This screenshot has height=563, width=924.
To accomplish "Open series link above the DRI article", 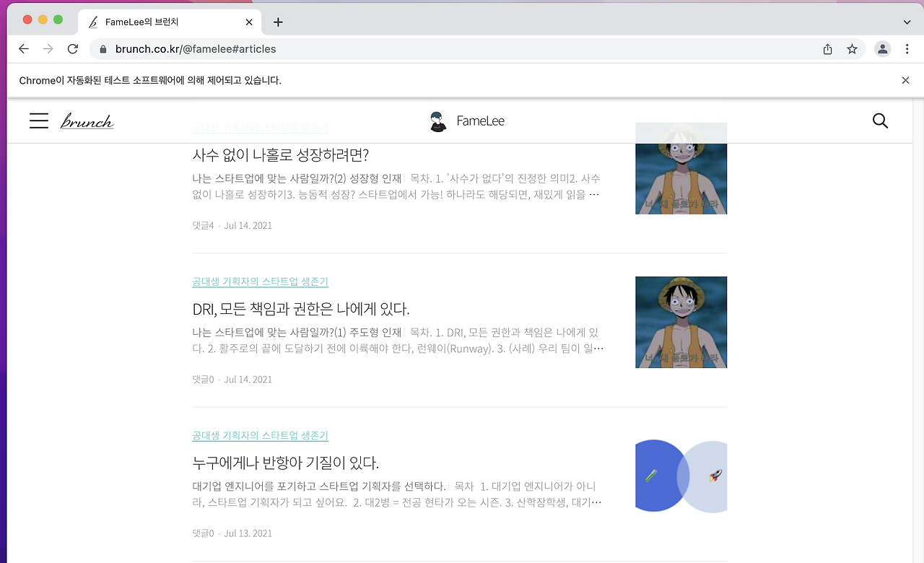I will [x=261, y=281].
